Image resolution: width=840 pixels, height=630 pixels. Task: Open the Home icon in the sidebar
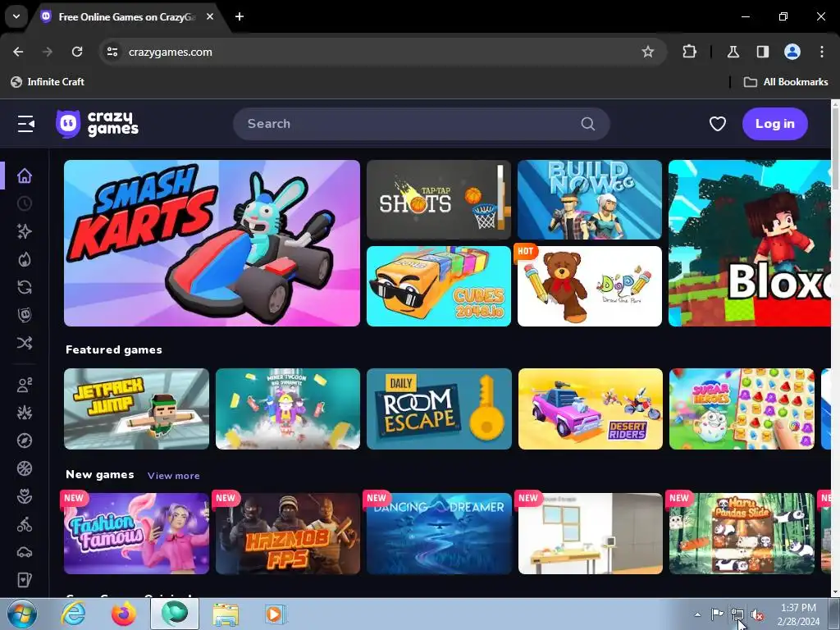coord(24,176)
